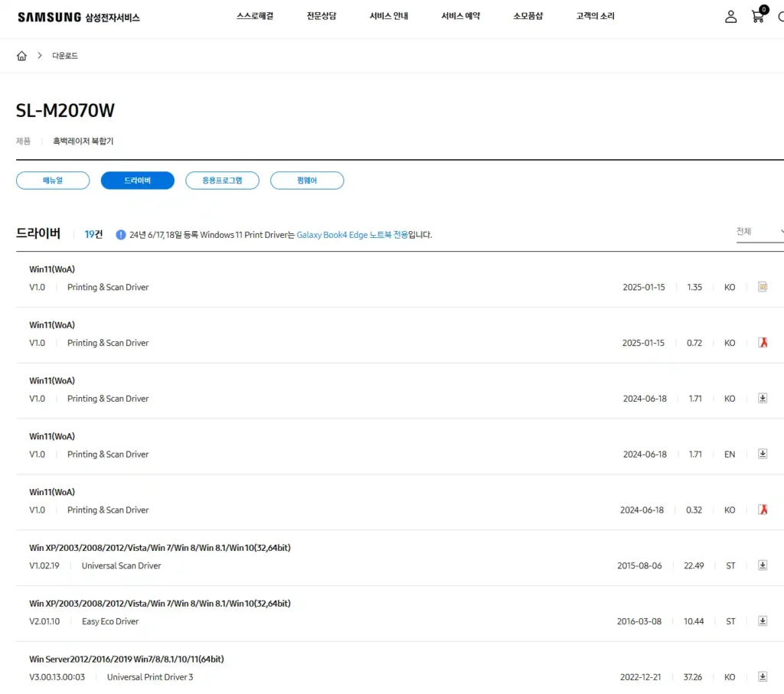
Task: Click the file icon for 1.35 size driver
Action: click(763, 287)
